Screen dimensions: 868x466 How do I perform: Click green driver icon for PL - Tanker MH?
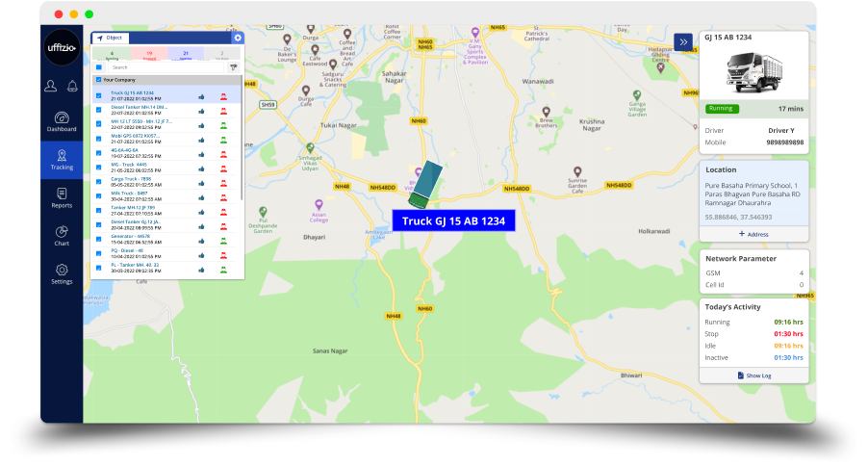(x=223, y=270)
